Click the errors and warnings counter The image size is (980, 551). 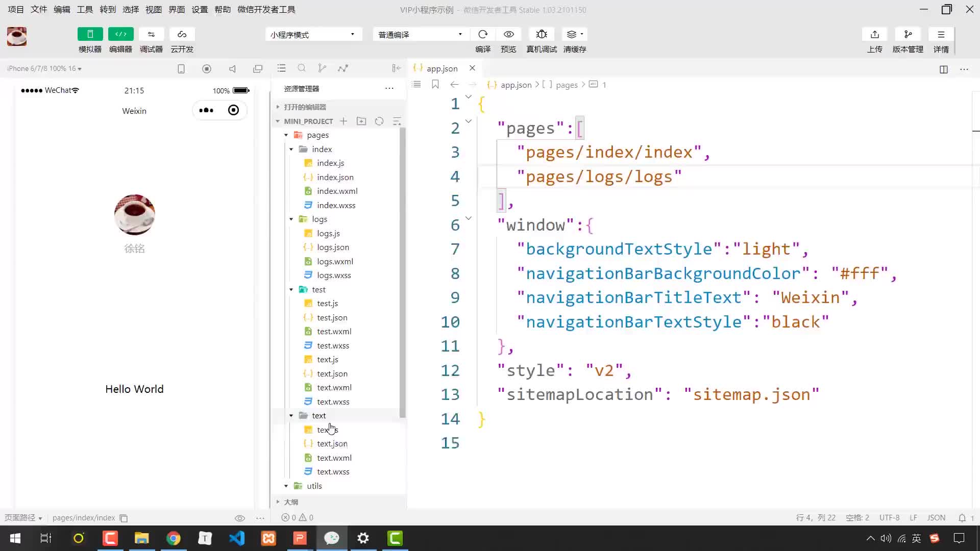tap(298, 518)
